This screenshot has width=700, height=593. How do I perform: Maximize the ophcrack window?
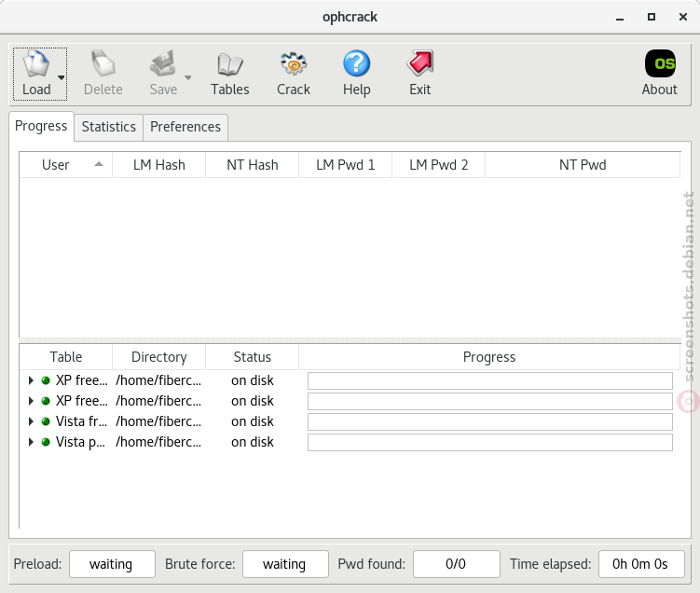652,17
